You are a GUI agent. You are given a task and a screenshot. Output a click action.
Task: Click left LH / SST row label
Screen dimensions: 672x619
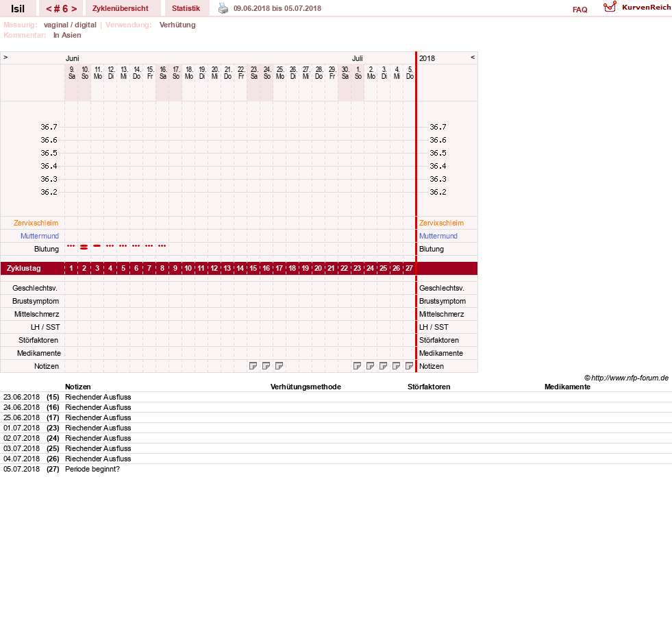(45, 327)
